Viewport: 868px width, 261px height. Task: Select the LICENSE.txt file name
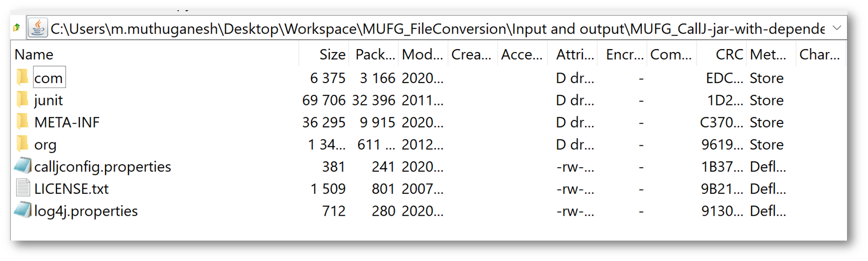(72, 189)
